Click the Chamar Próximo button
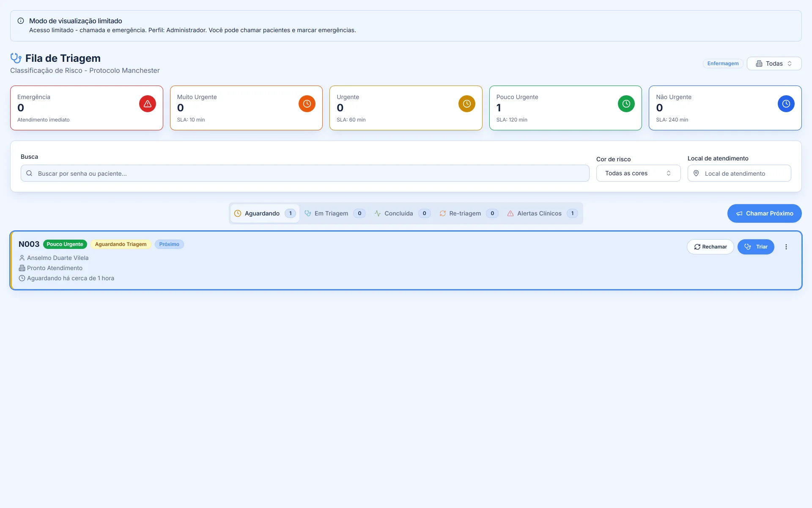 click(764, 213)
